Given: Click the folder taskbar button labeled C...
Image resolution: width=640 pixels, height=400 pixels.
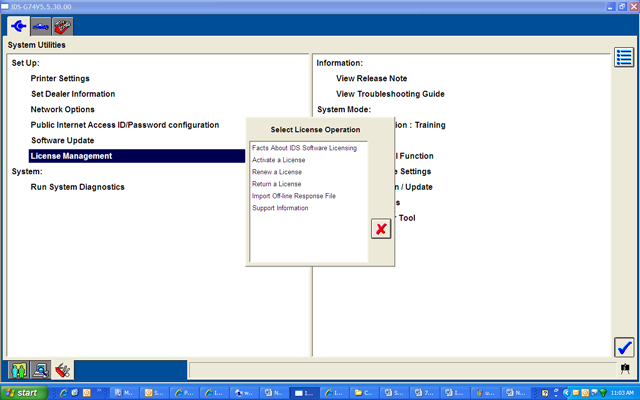Looking at the screenshot, I should tap(364, 393).
